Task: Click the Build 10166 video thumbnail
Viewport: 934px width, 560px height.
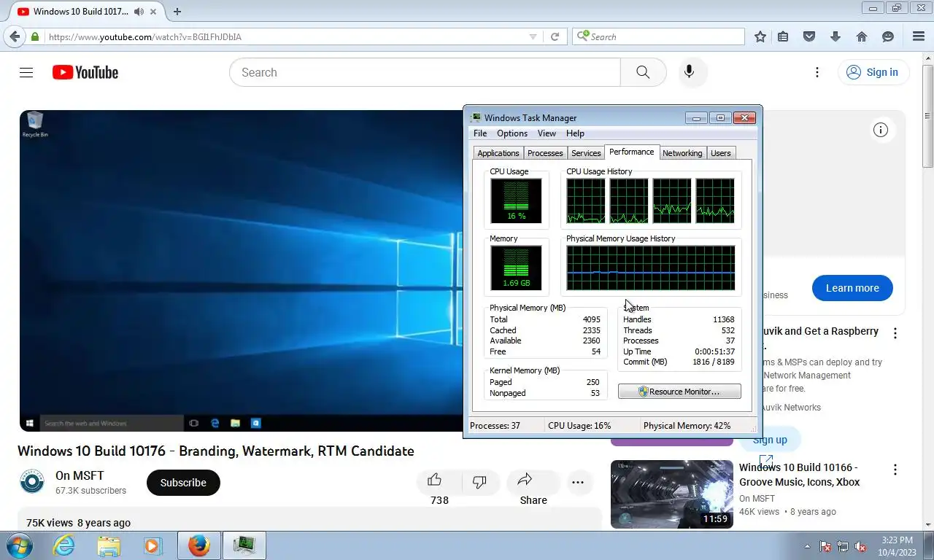Action: [672, 494]
